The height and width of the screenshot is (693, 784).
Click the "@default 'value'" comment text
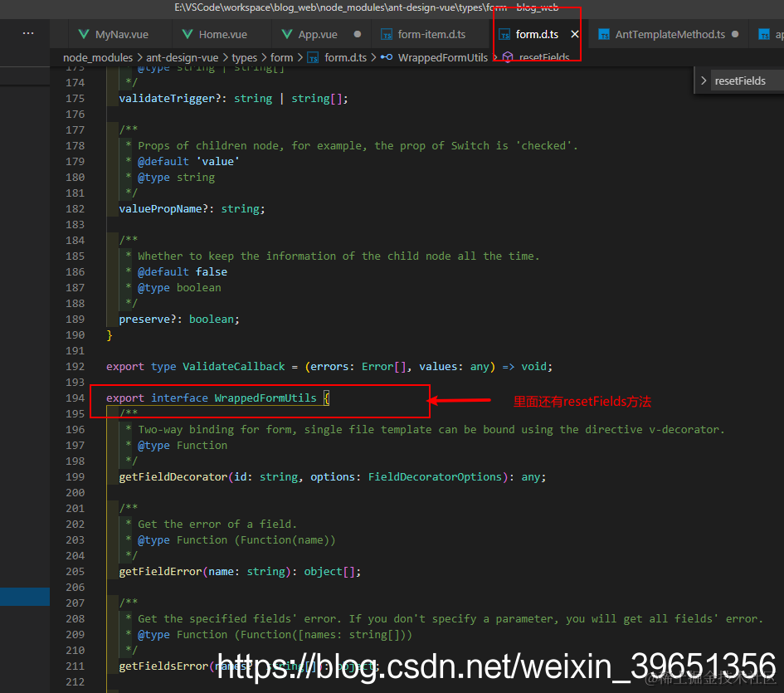click(188, 162)
